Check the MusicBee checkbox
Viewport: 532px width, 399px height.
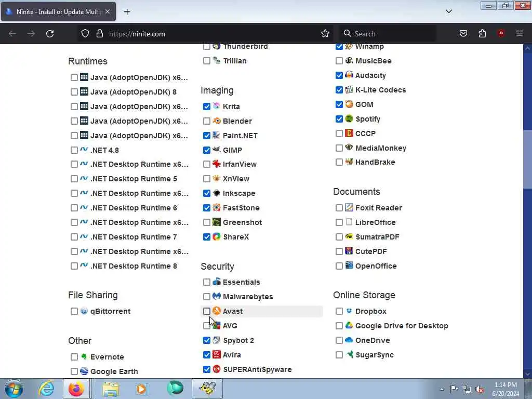click(x=339, y=61)
